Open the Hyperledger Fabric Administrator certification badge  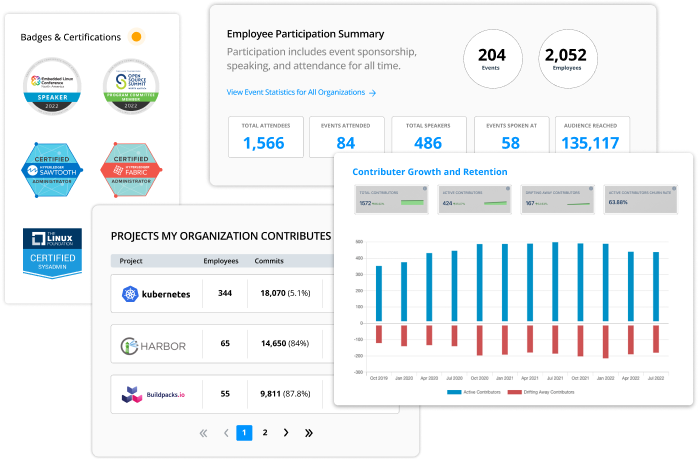[131, 166]
